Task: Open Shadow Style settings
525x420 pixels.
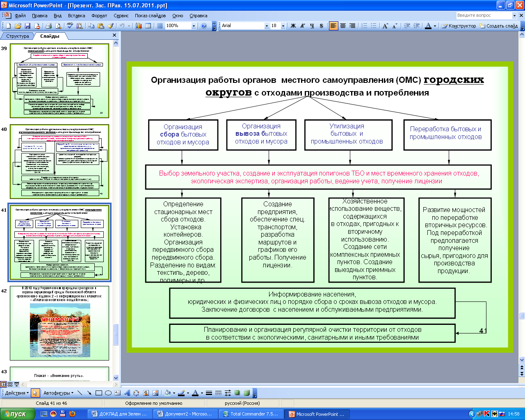Action: click(237, 393)
